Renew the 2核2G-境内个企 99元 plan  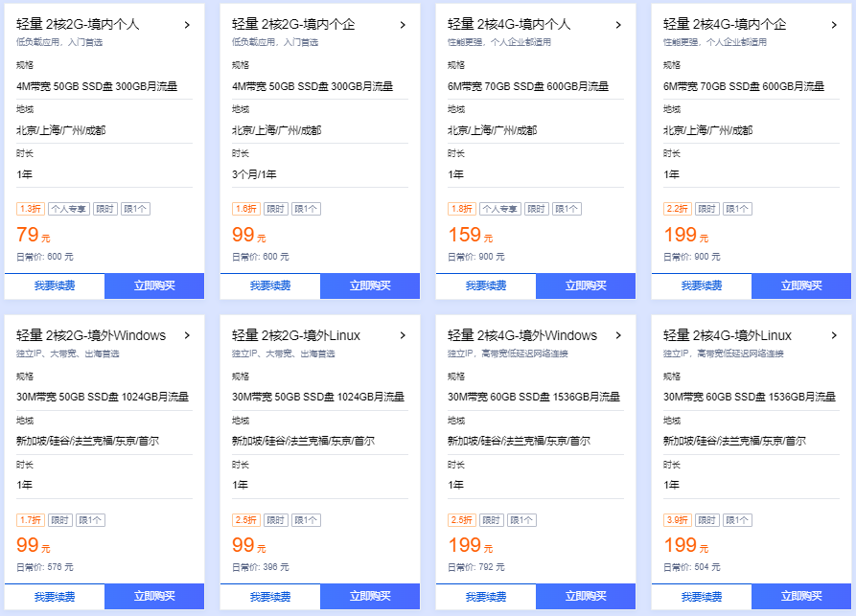click(270, 285)
